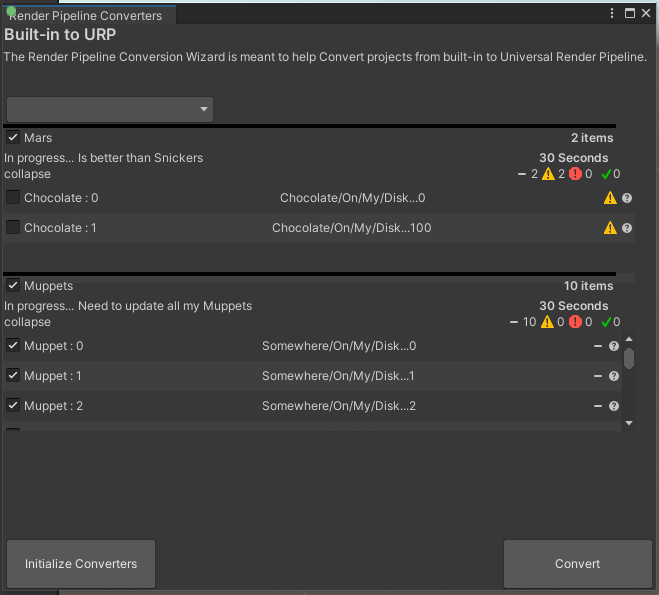659x595 pixels.
Task: Open the help icon for Muppet : 0
Action: 614,346
